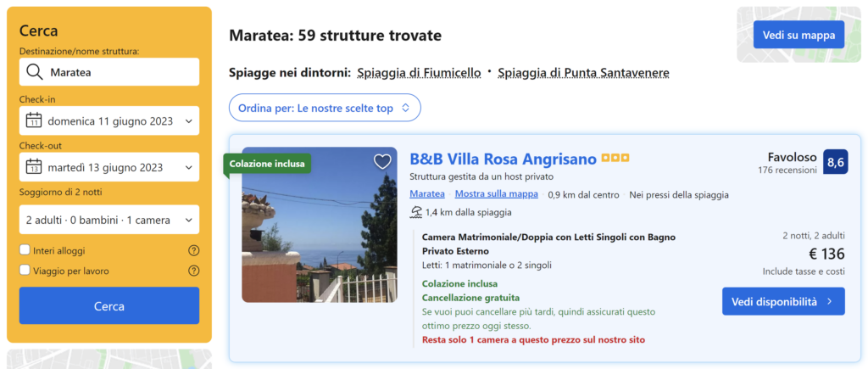This screenshot has height=369, width=868.
Task: Open the check-out date dropdown
Action: (109, 167)
